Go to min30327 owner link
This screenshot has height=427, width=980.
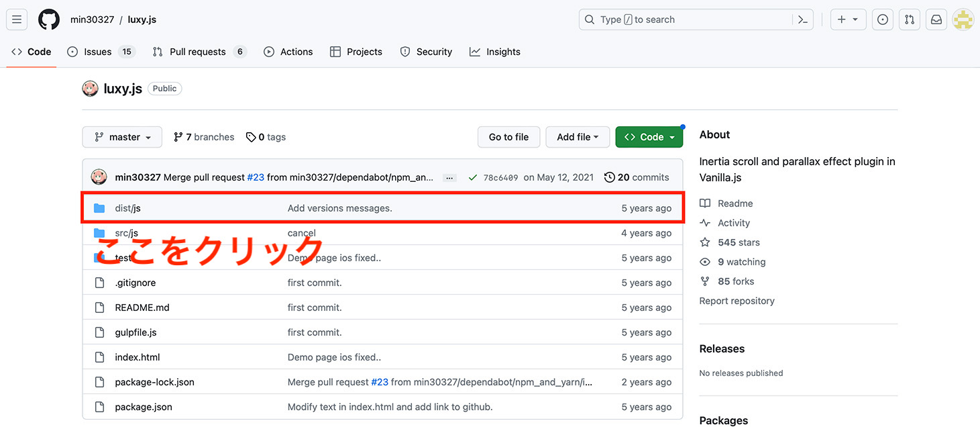(x=92, y=19)
